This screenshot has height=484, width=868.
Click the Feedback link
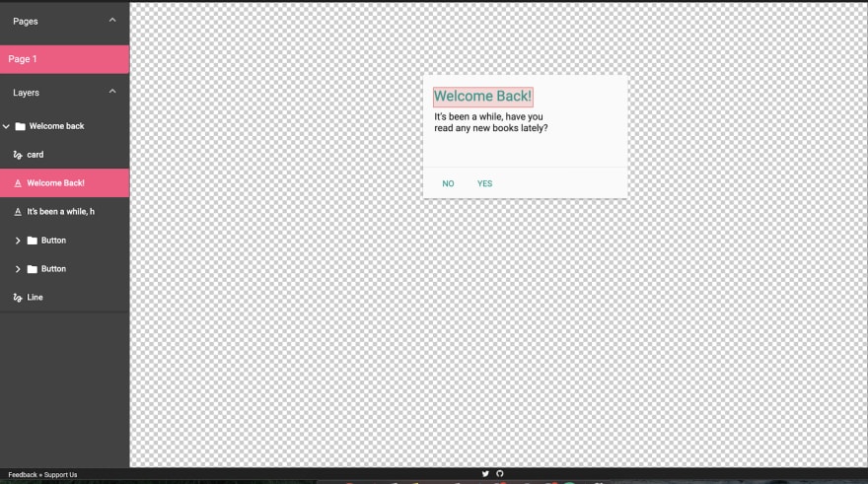click(x=23, y=474)
